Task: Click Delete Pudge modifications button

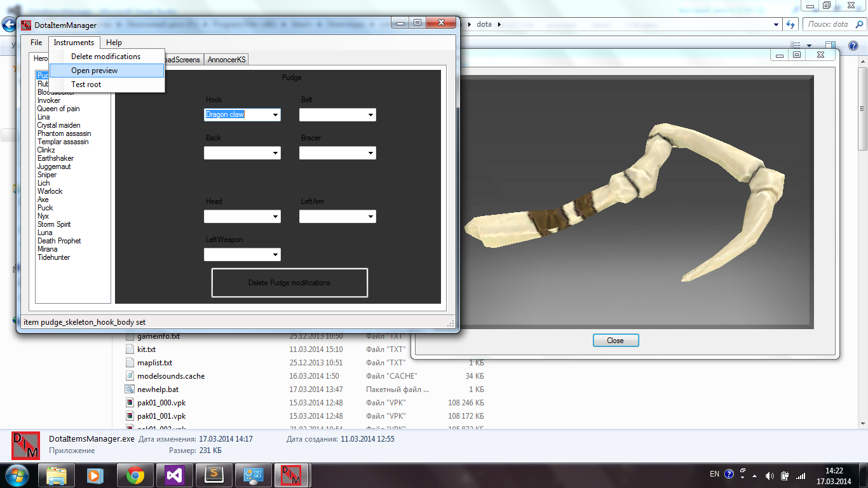Action: coord(290,283)
